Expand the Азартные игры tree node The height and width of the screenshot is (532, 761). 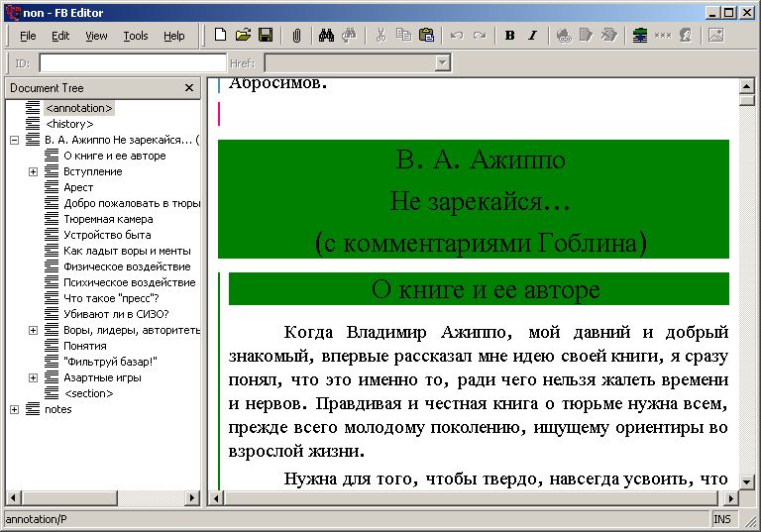coord(33,377)
